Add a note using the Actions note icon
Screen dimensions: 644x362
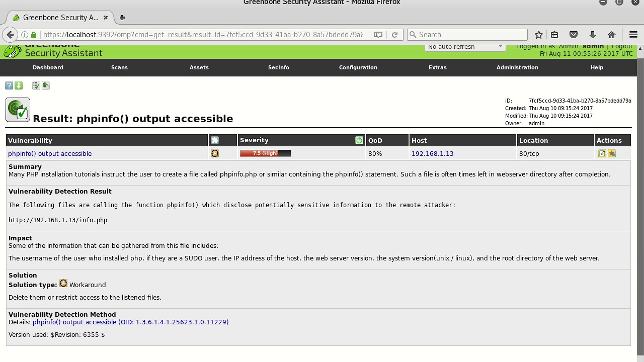[602, 153]
